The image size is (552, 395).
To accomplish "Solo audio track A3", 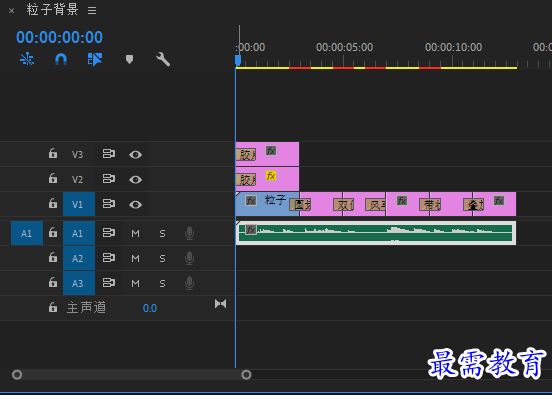I will pyautogui.click(x=162, y=283).
